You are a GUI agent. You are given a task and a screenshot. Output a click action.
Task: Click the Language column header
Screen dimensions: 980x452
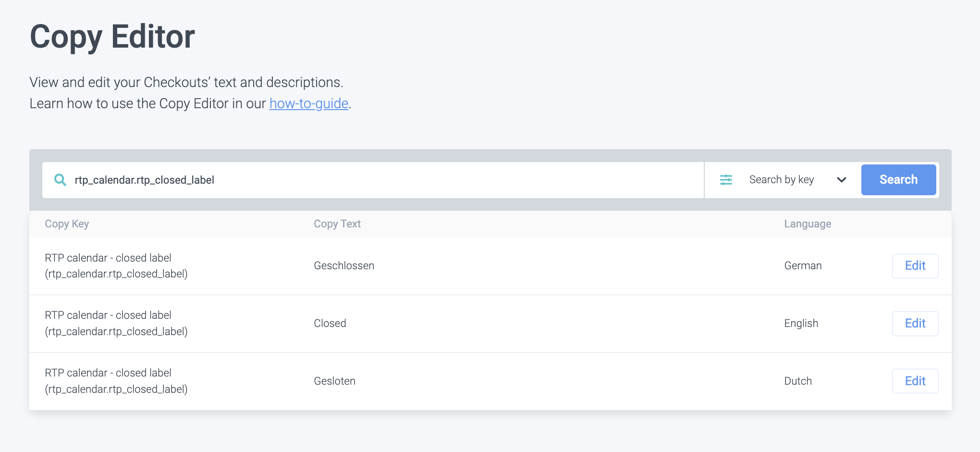coord(807,224)
